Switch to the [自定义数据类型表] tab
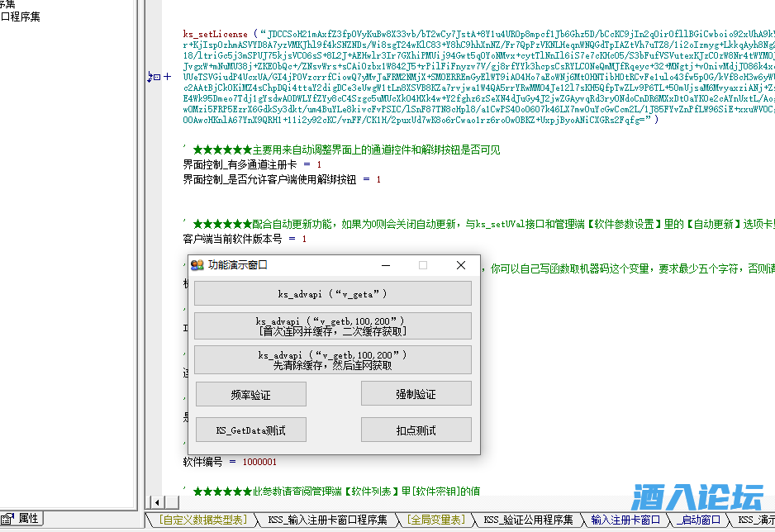775x532 pixels. [202, 520]
